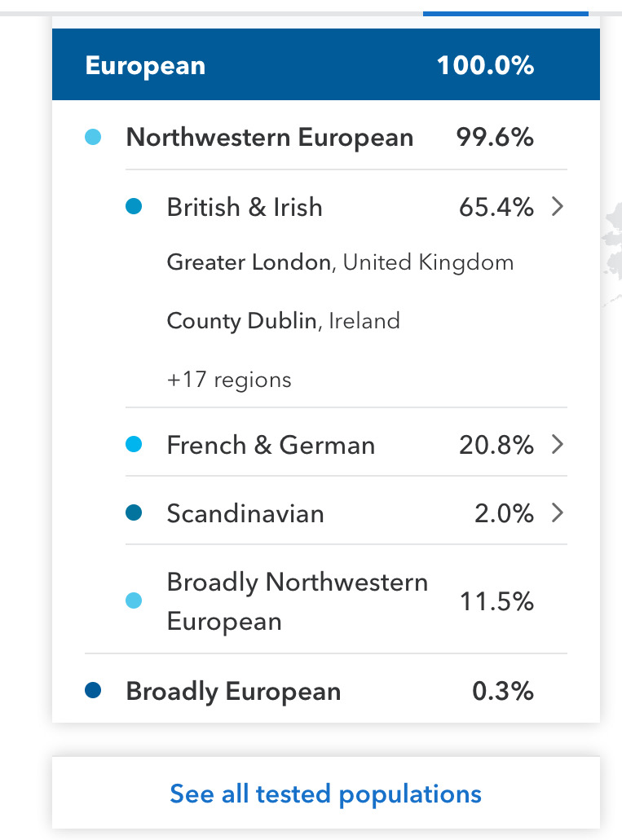This screenshot has height=840, width=622.
Task: Click the Broadly European dark blue dot
Action: [93, 691]
